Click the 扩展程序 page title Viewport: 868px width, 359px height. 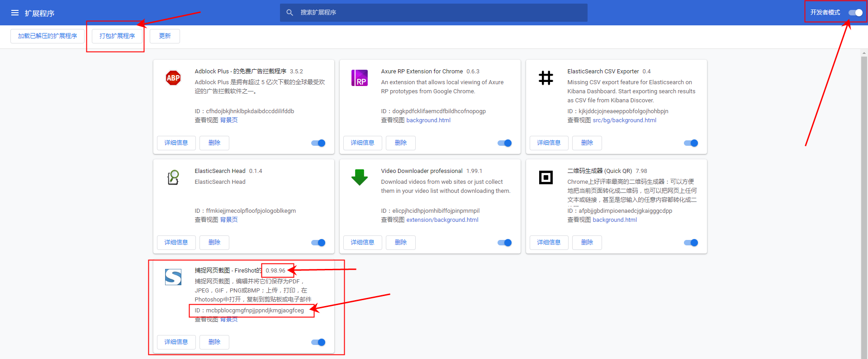pyautogui.click(x=39, y=13)
